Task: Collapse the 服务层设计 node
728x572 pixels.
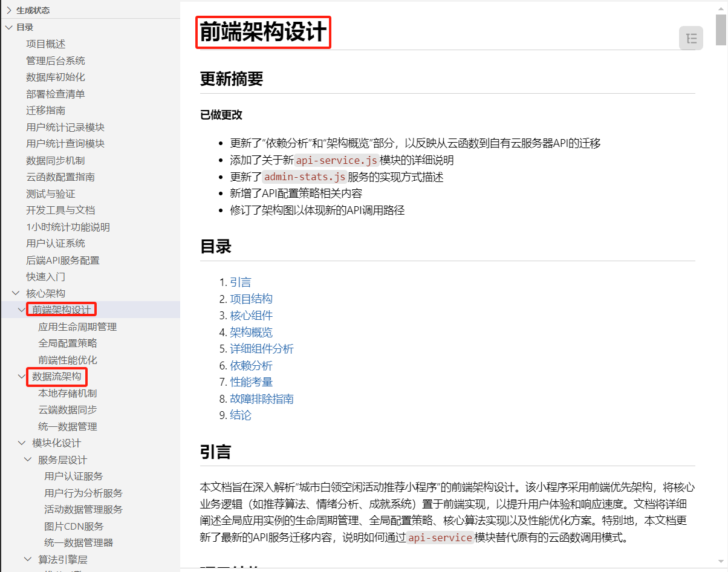Action: (28, 460)
